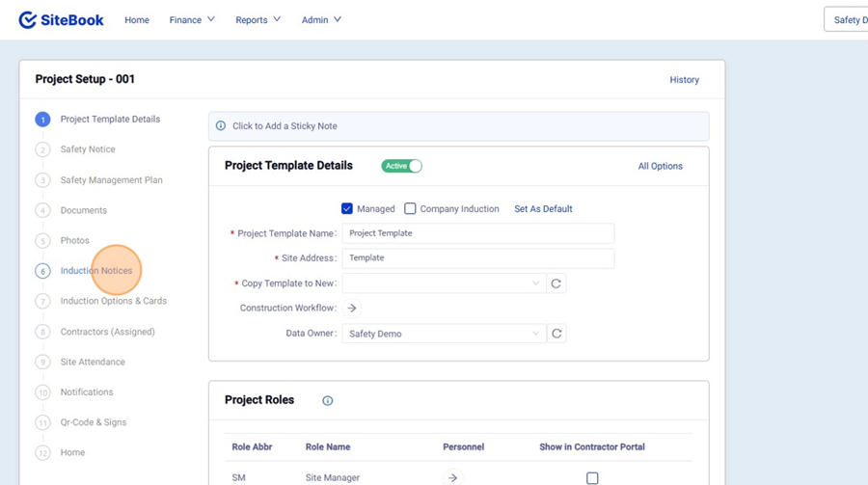868x485 pixels.
Task: Expand the Finance menu
Action: click(192, 20)
